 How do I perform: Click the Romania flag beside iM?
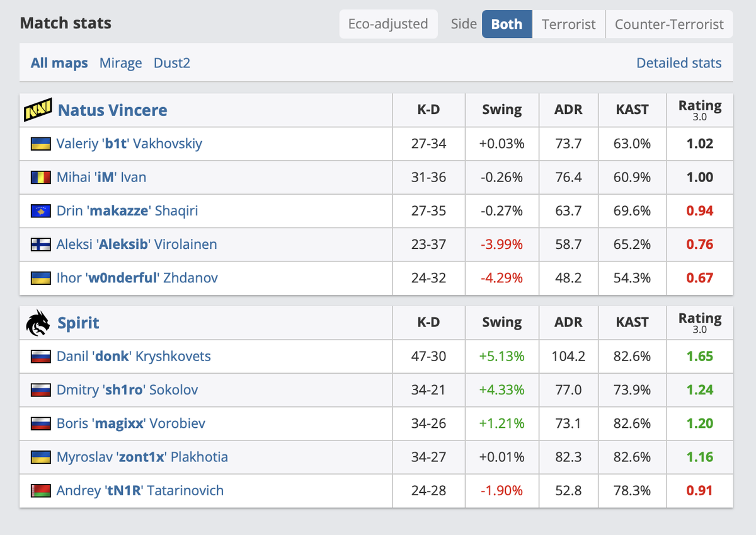(x=40, y=177)
